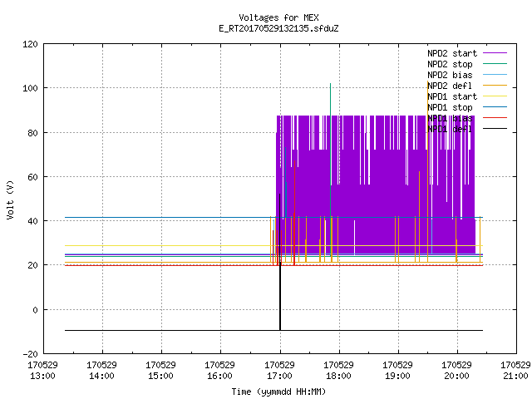The height and width of the screenshot is (399, 532).
Task: Click the yellow NPD1 start legend line
Action: coord(495,96)
